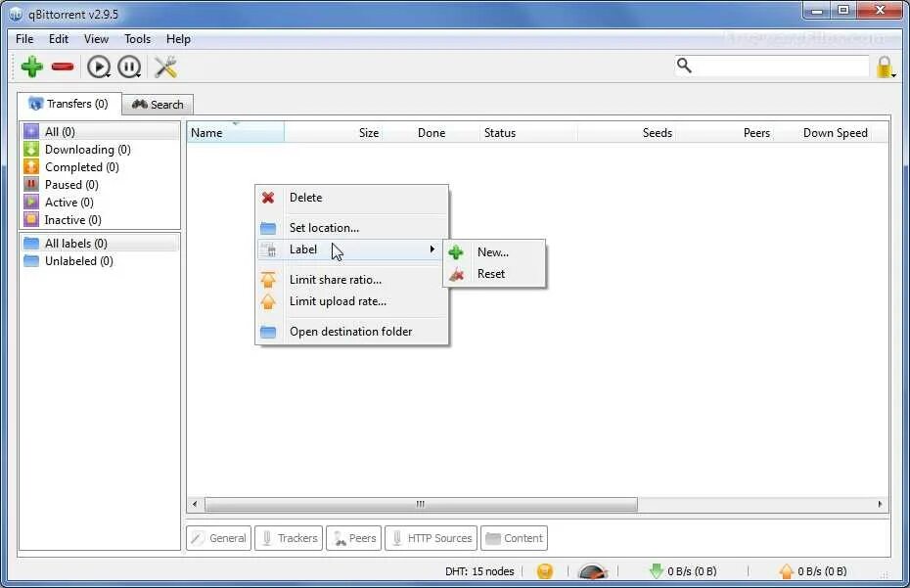
Task: Click the green plus icon beside New...
Action: [456, 251]
